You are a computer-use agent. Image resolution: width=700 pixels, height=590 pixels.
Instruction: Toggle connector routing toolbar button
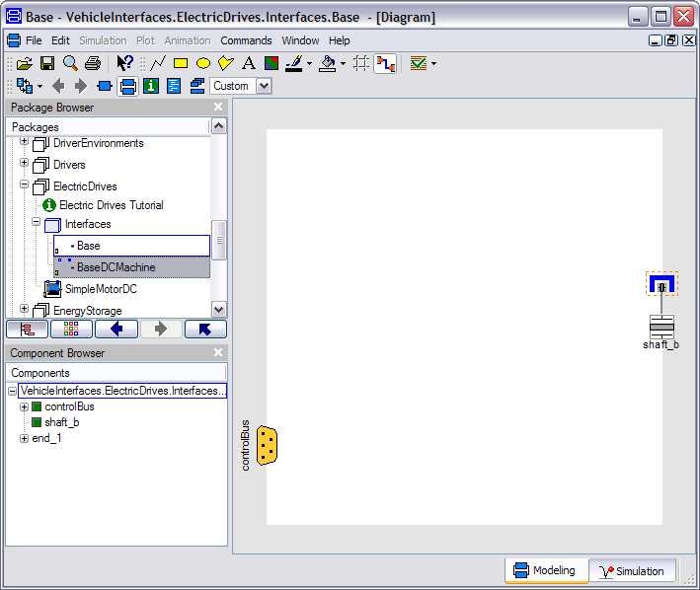tap(385, 63)
